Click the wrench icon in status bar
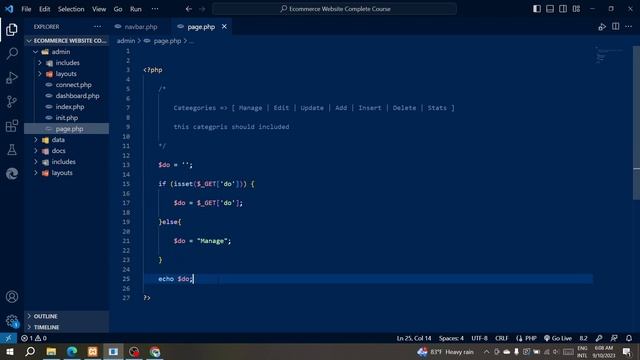640x360 pixels. pyautogui.click(x=599, y=338)
